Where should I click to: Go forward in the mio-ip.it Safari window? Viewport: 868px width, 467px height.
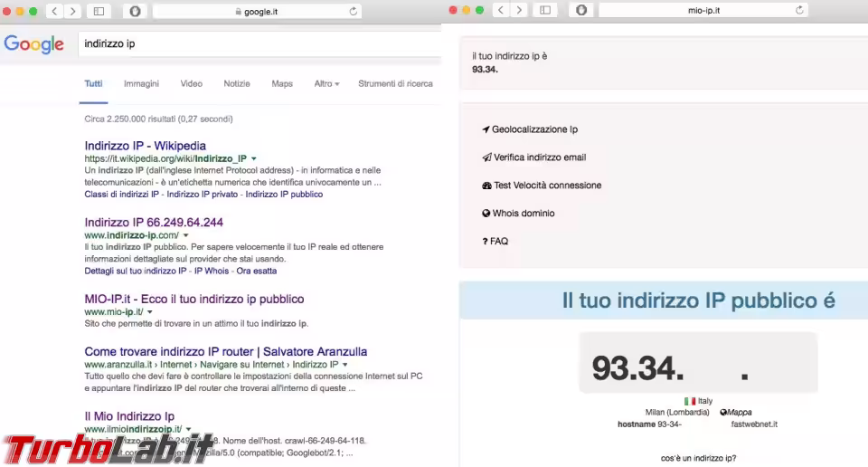click(x=519, y=10)
